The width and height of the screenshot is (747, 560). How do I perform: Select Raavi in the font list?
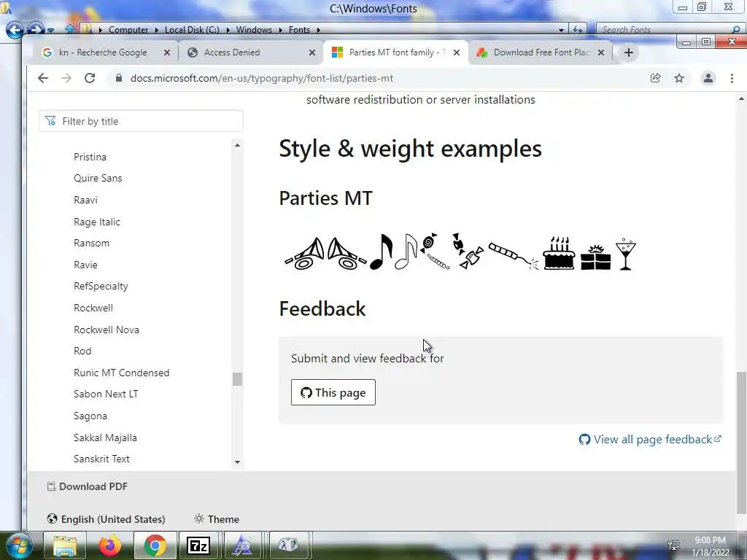pos(85,200)
